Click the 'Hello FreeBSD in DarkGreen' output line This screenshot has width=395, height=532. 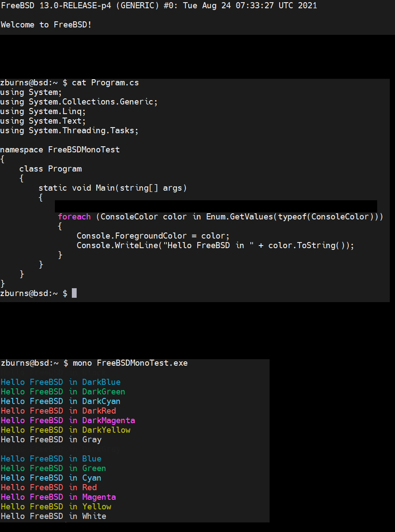click(x=63, y=392)
